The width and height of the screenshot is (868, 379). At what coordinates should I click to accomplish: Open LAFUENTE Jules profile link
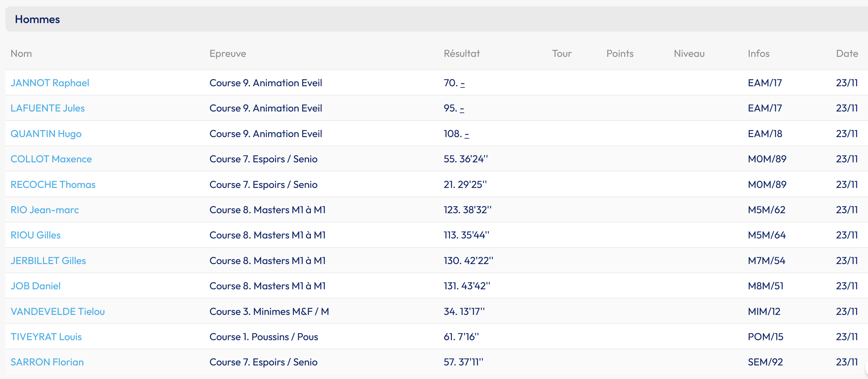click(47, 108)
